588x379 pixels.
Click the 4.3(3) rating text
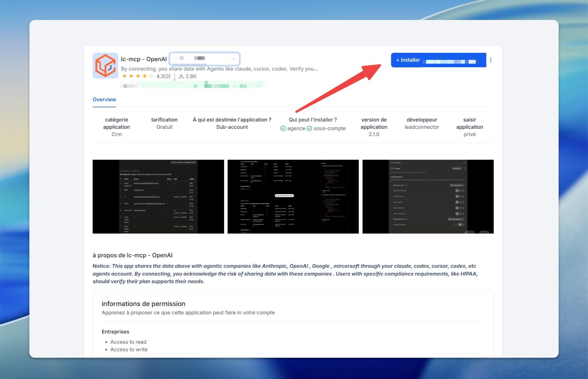click(x=163, y=76)
